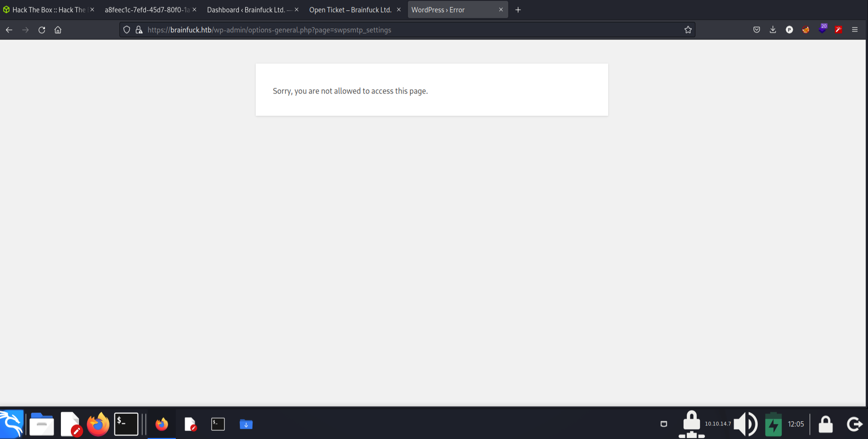Screen dimensions: 868x439
Task: View site connection lock information
Action: (x=139, y=30)
